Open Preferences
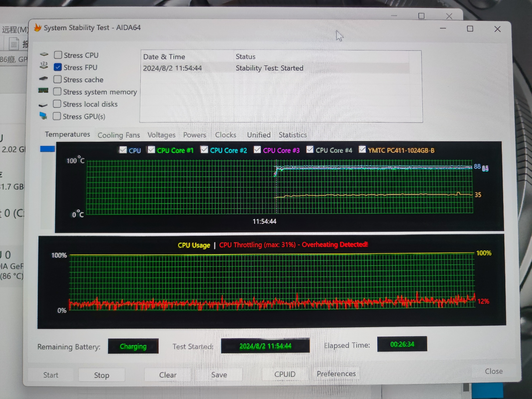The height and width of the screenshot is (399, 532). click(x=336, y=374)
